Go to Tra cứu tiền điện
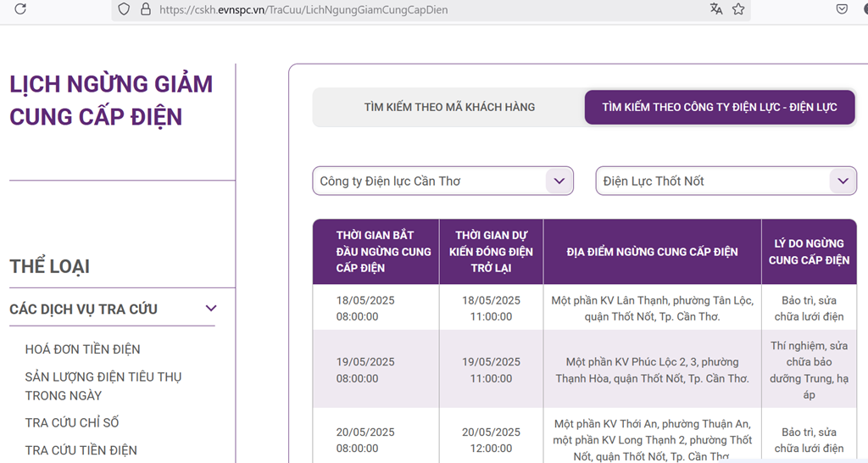The image size is (868, 463). point(81,450)
